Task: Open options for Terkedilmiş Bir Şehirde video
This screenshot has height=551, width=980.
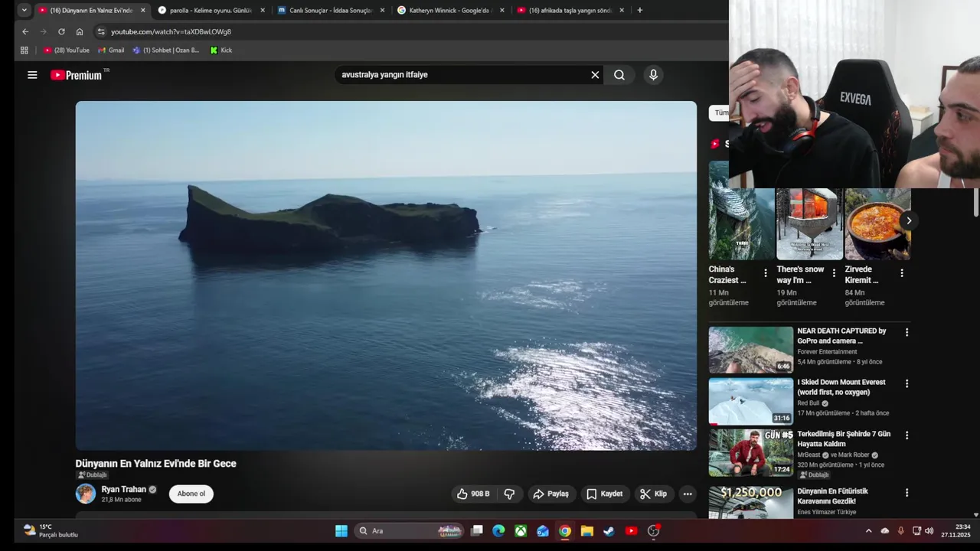Action: coord(906,435)
